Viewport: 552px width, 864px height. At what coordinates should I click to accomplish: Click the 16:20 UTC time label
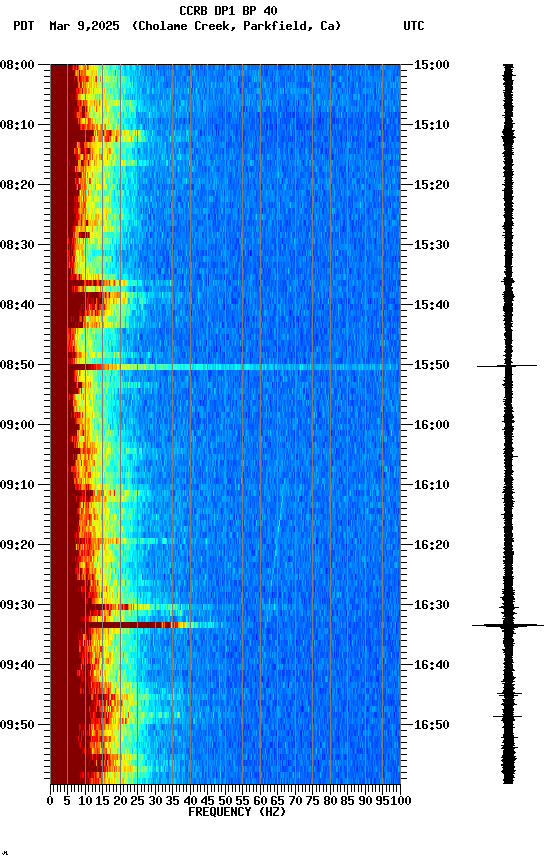click(432, 545)
